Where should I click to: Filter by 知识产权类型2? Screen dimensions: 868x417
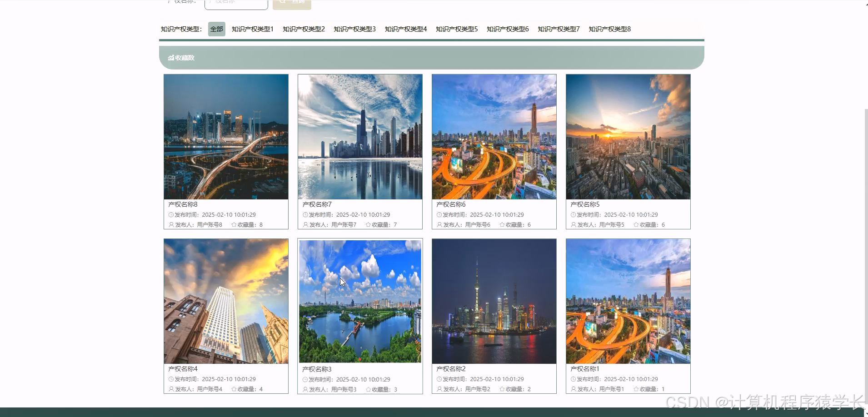[x=304, y=29]
